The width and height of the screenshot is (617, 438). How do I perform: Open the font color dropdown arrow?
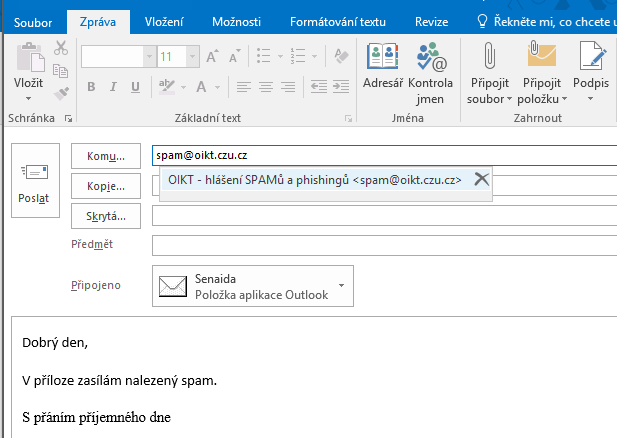(217, 87)
